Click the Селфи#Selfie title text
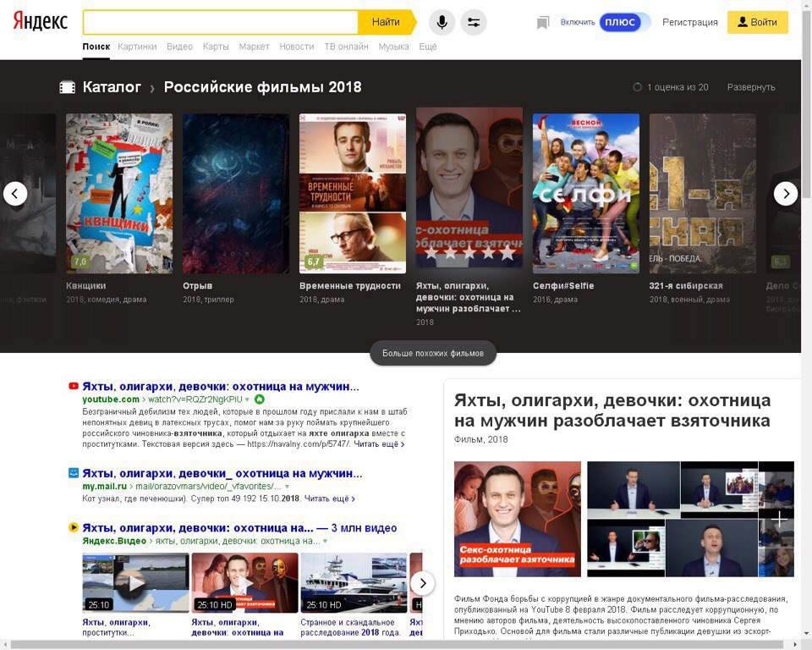The height and width of the screenshot is (650, 812). (x=563, y=285)
